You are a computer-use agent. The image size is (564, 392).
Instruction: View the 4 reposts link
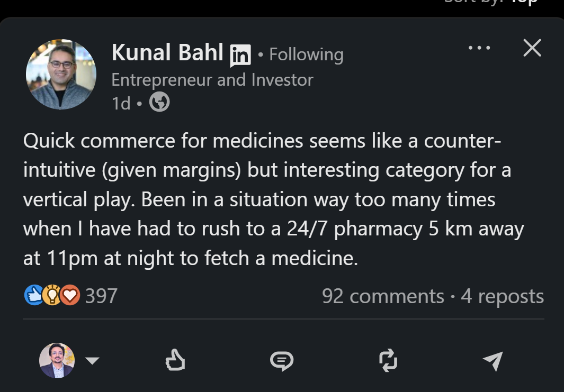pyautogui.click(x=502, y=296)
